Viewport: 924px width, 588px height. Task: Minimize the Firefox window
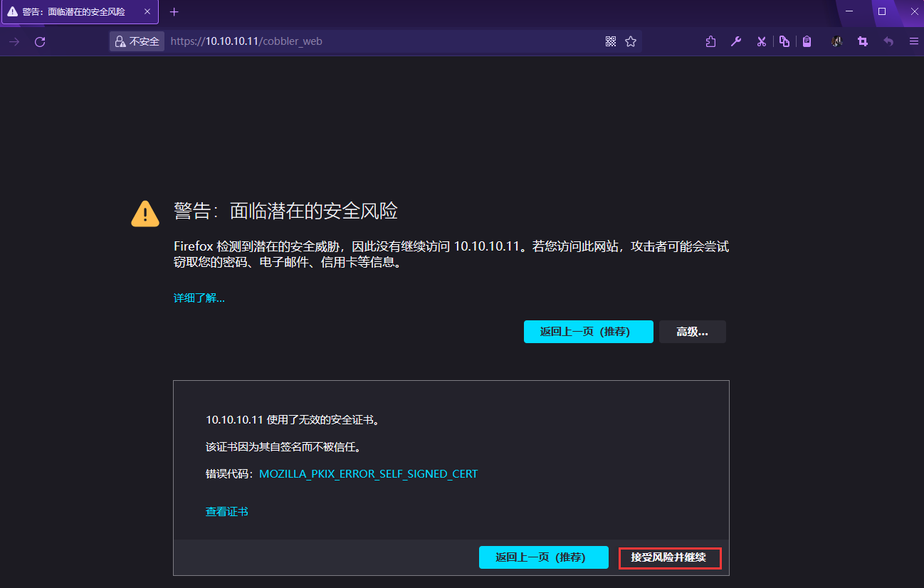pyautogui.click(x=849, y=11)
